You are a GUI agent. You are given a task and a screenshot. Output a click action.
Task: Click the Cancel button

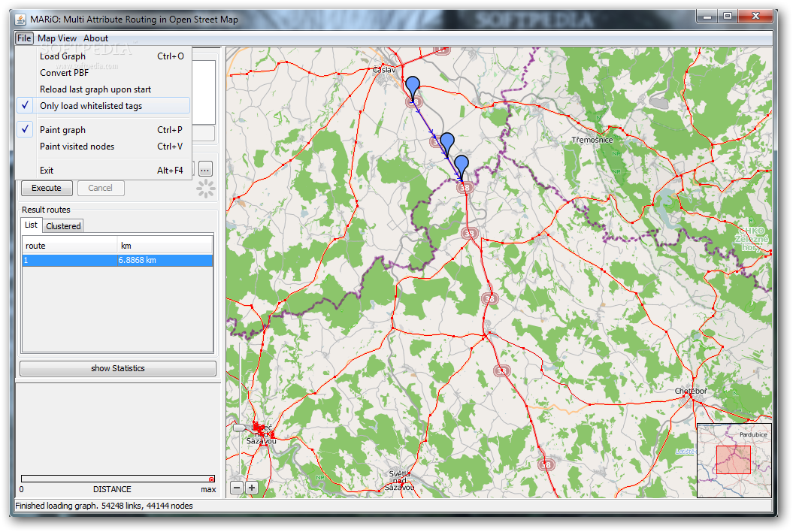pos(100,188)
